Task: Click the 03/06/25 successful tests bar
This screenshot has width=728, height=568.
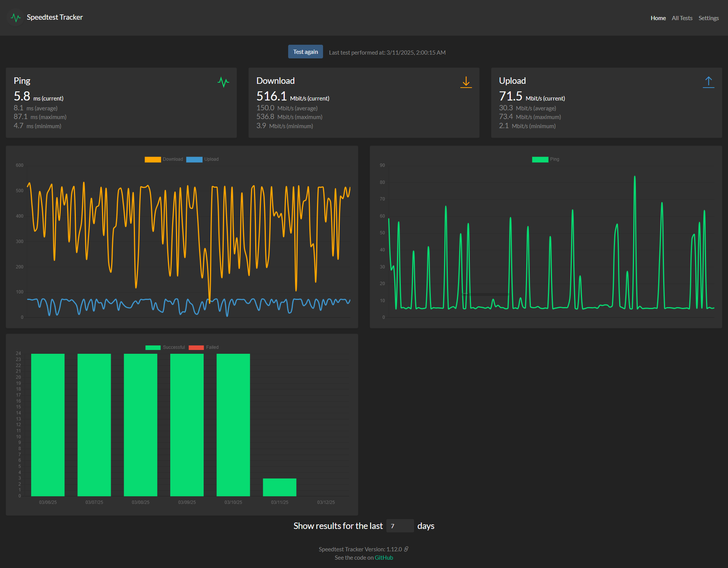Action: [48, 425]
